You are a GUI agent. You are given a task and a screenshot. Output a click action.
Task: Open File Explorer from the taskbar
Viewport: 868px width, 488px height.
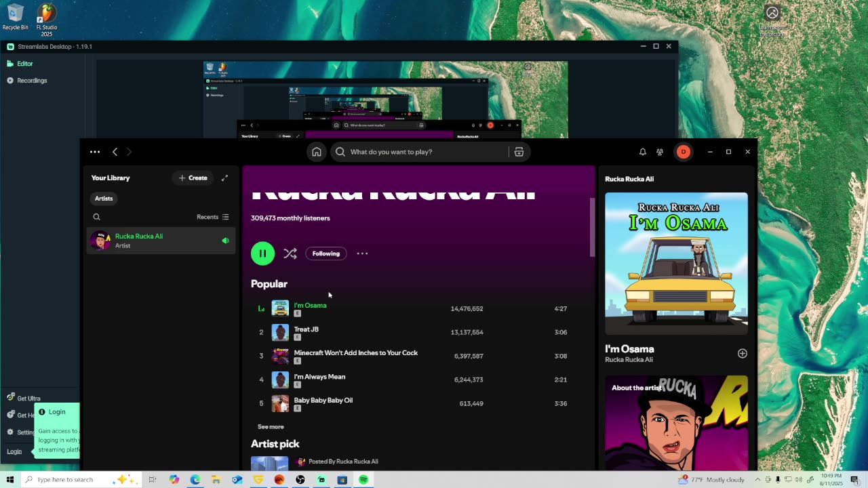click(x=216, y=480)
